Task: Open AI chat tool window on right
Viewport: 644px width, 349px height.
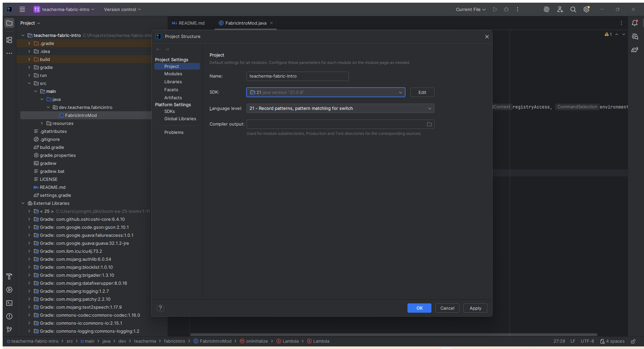Action: pos(635,37)
